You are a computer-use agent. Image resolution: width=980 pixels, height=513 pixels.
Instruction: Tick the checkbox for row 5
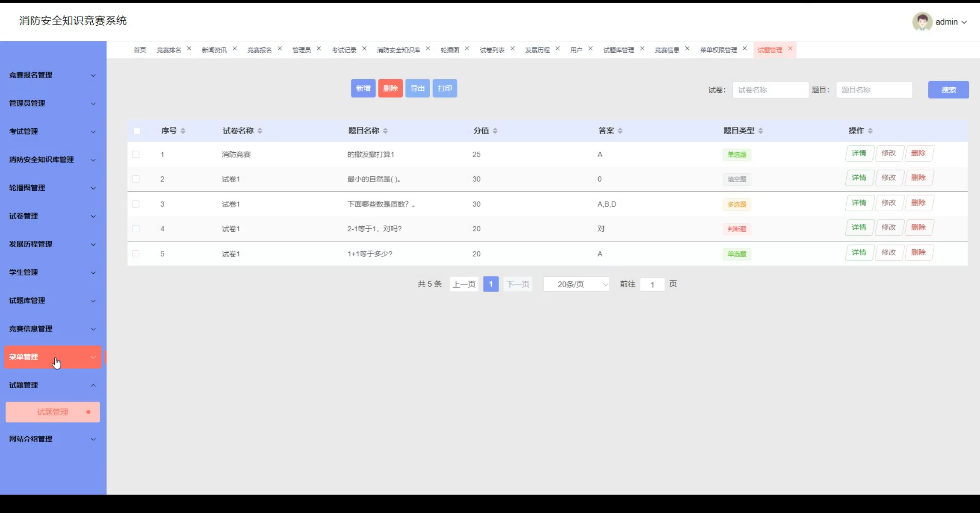pyautogui.click(x=136, y=254)
